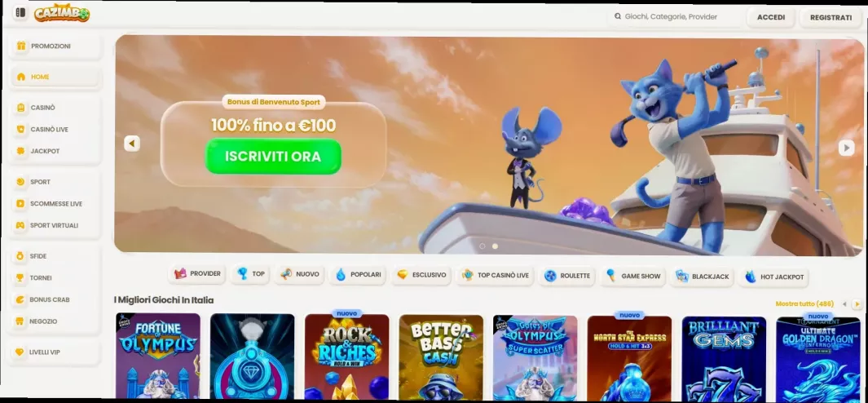Open the Jackpot sidebar icon
This screenshot has width=868, height=403.
tap(21, 151)
